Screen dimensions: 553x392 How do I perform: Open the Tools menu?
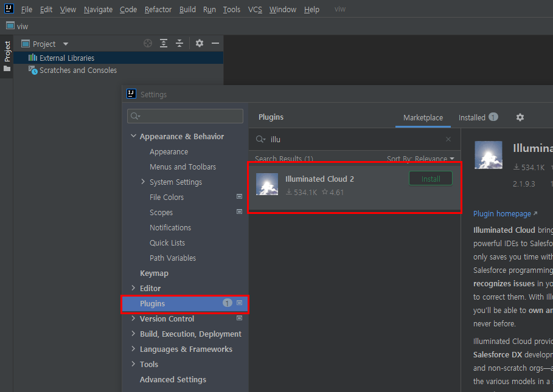coord(231,10)
